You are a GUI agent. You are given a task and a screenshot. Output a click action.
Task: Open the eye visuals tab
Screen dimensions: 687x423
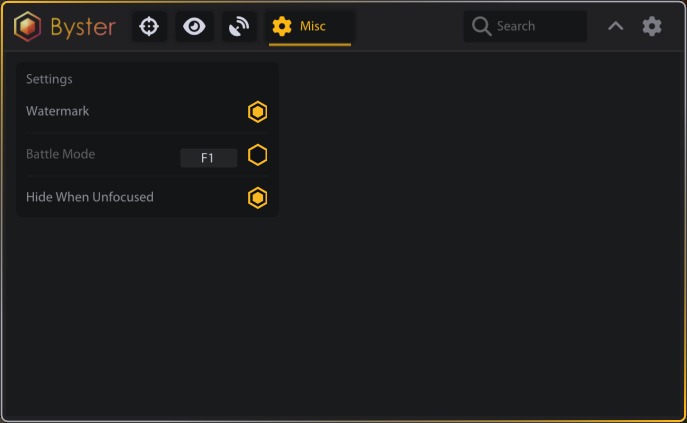pos(194,27)
